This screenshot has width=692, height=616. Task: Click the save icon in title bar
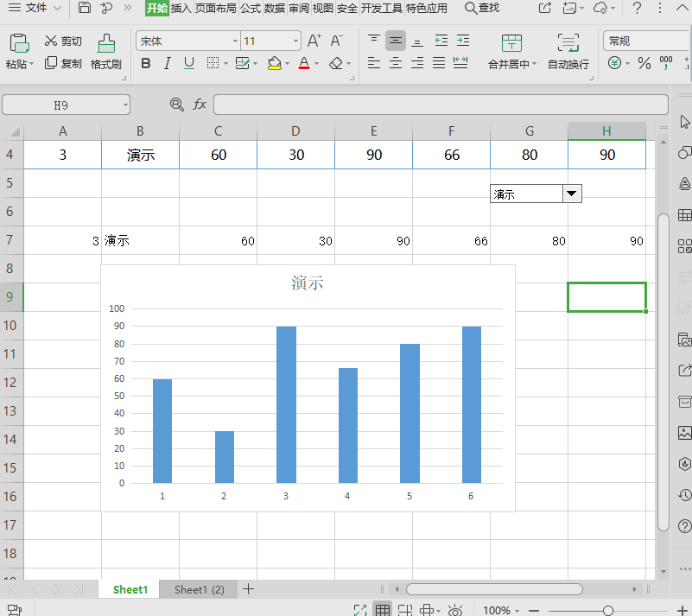(85, 8)
